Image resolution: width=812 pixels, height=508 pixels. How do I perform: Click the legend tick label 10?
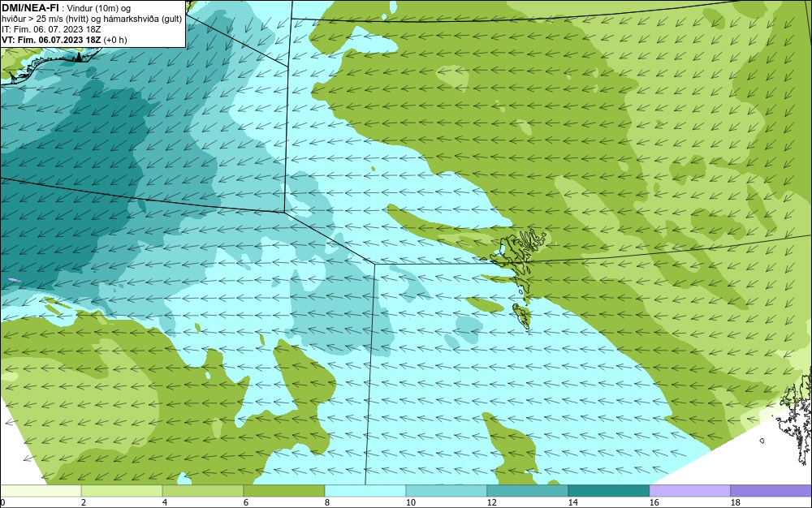[411, 502]
